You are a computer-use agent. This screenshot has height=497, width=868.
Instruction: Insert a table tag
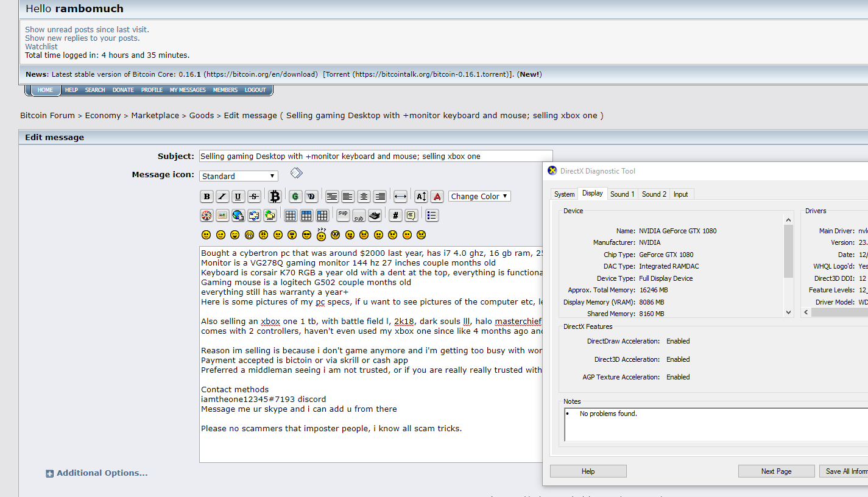coord(291,215)
